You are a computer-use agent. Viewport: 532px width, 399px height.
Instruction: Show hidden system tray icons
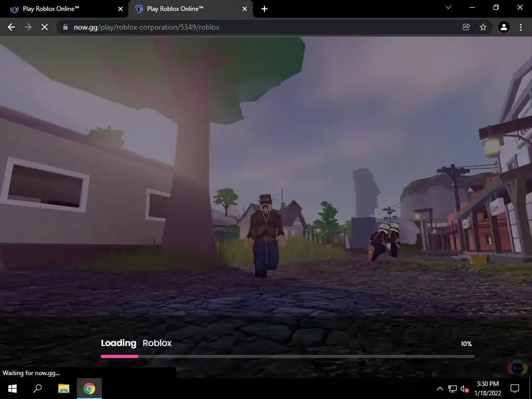(x=440, y=389)
